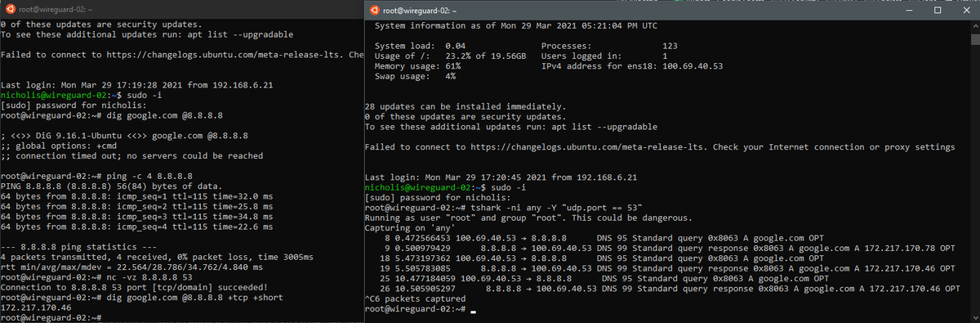Click the '[sudo] password for nicholis:' line in right terminal

pyautogui.click(x=437, y=198)
